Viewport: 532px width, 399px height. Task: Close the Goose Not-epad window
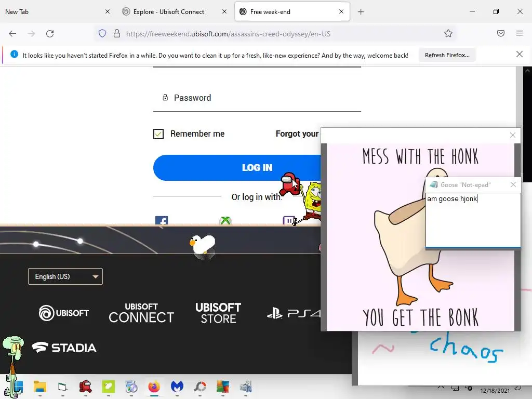(x=513, y=184)
